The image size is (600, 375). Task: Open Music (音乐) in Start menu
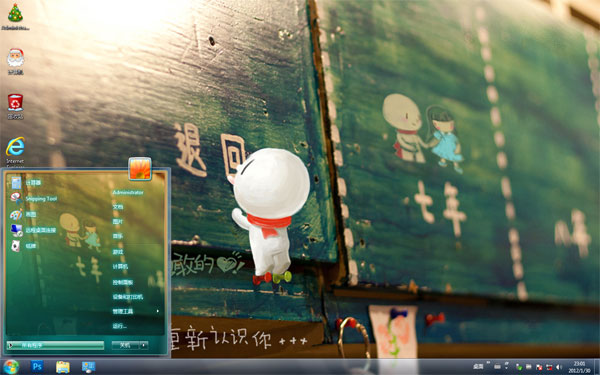pyautogui.click(x=118, y=236)
